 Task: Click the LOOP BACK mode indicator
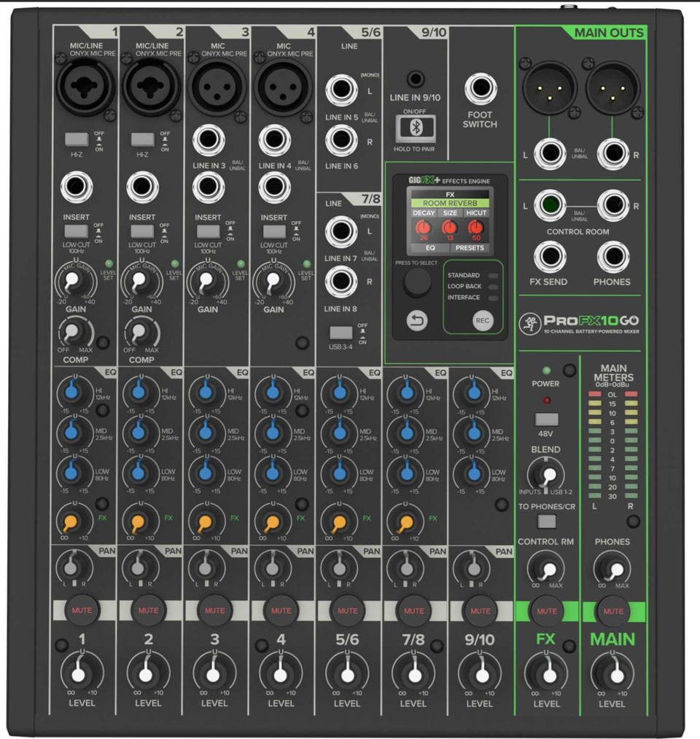[493, 287]
